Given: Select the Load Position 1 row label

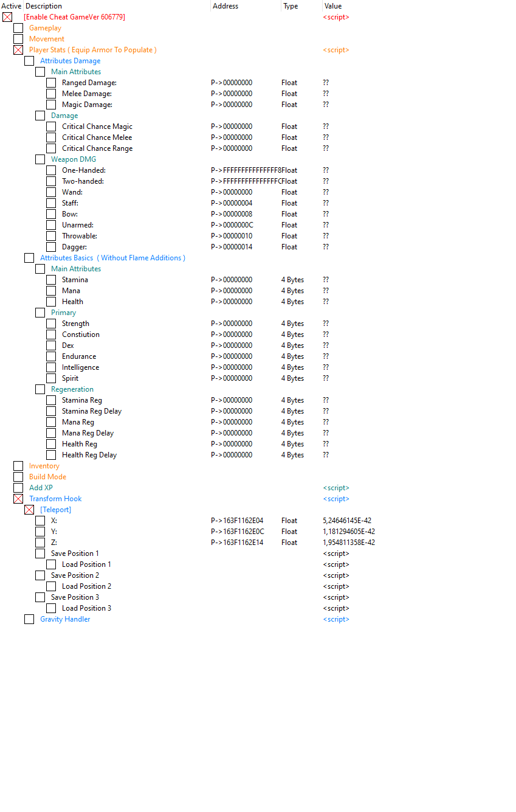Looking at the screenshot, I should 86,564.
